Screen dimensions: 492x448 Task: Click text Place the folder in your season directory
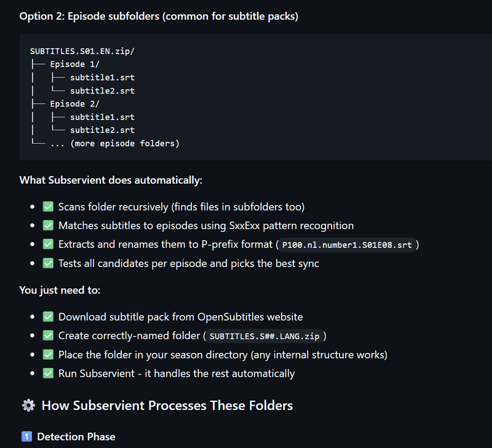[223, 354]
